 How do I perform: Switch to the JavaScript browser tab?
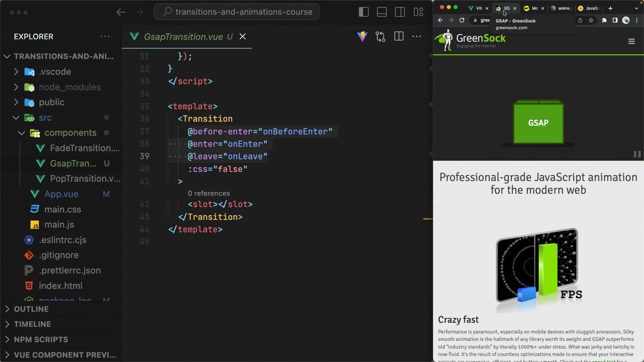[589, 8]
